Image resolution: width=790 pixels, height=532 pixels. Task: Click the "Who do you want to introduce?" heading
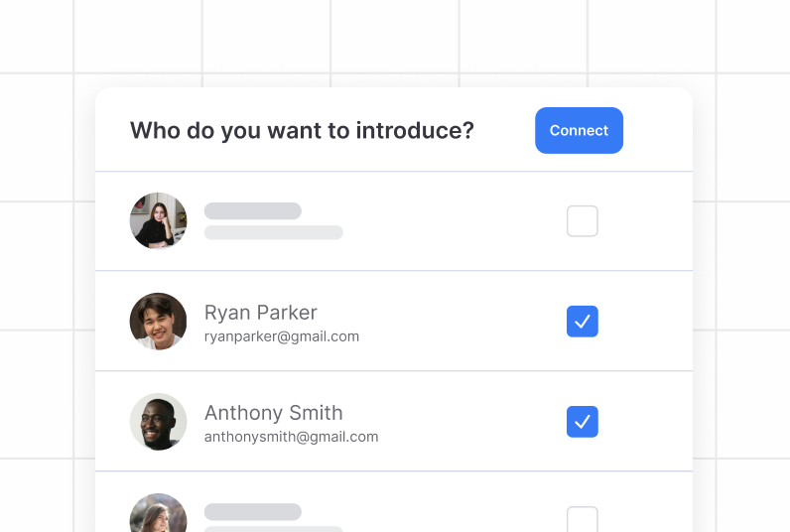[x=302, y=131]
